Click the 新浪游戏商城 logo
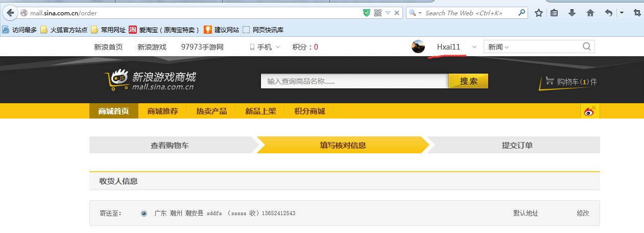The width and height of the screenshot is (644, 233). pos(150,80)
